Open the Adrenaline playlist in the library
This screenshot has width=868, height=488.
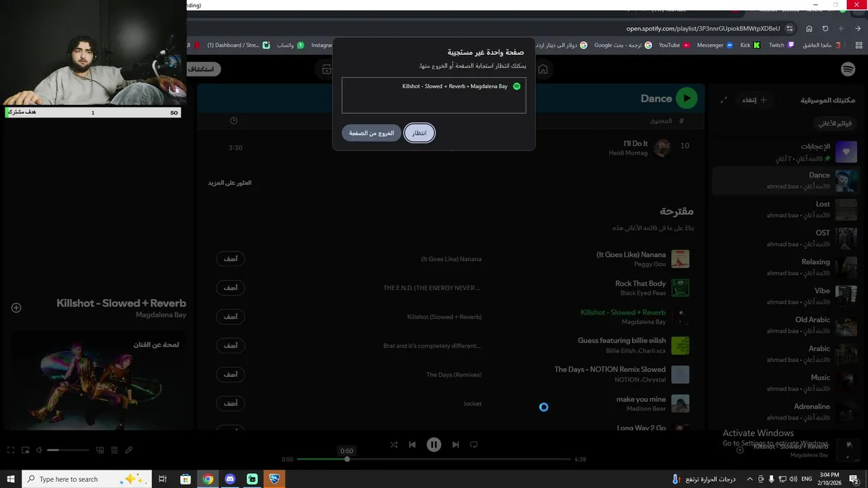click(x=785, y=411)
